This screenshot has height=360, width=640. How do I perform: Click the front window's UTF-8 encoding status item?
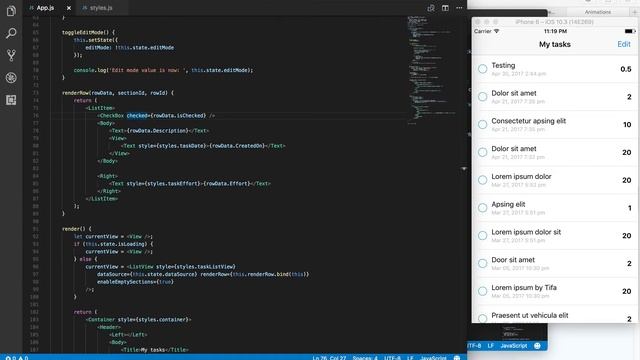[x=392, y=358]
